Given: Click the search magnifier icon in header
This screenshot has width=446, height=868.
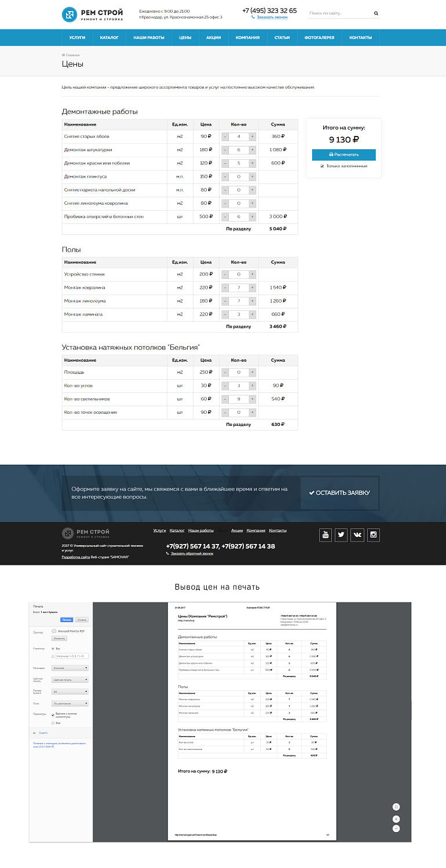Looking at the screenshot, I should tap(376, 13).
